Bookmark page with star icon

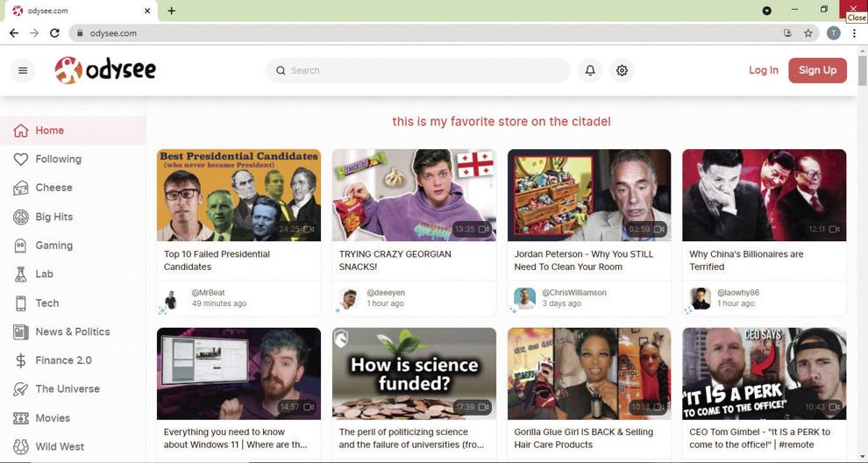click(x=808, y=33)
